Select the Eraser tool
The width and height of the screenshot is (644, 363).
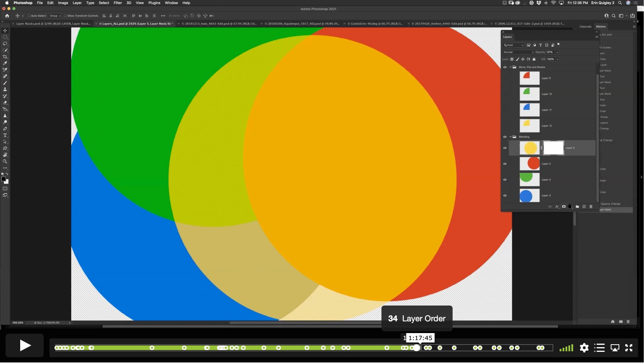5,103
